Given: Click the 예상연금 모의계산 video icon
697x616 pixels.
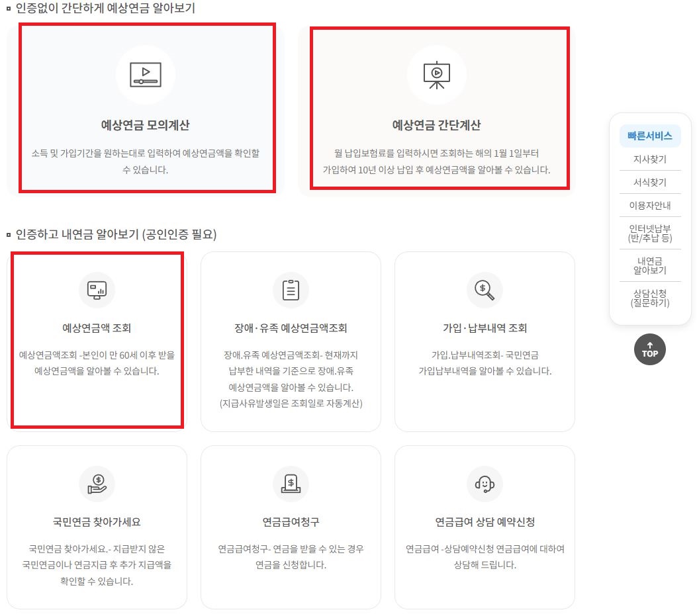Looking at the screenshot, I should [x=147, y=74].
